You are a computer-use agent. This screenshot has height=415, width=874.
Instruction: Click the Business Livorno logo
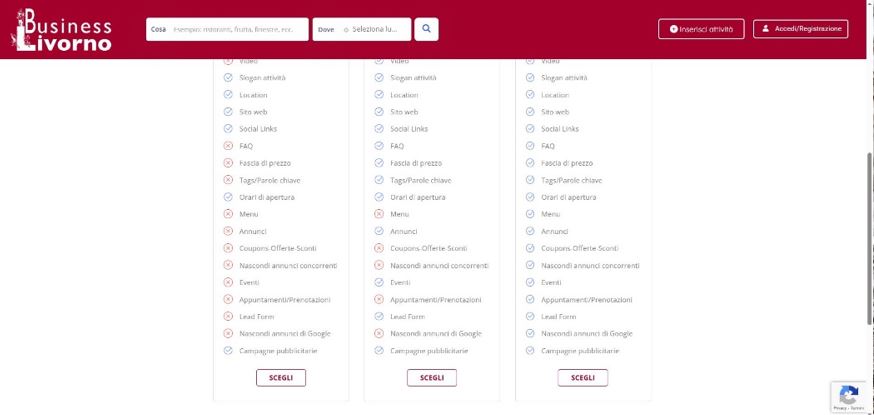click(x=60, y=30)
